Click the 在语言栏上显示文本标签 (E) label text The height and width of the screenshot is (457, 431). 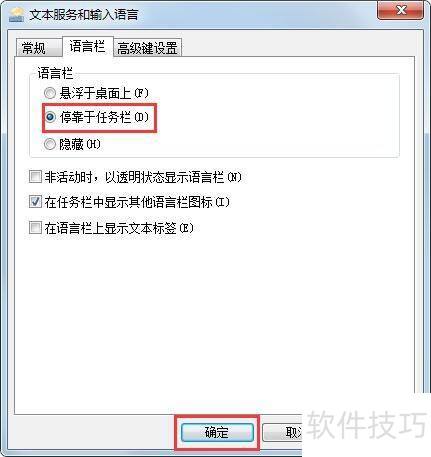click(119, 228)
